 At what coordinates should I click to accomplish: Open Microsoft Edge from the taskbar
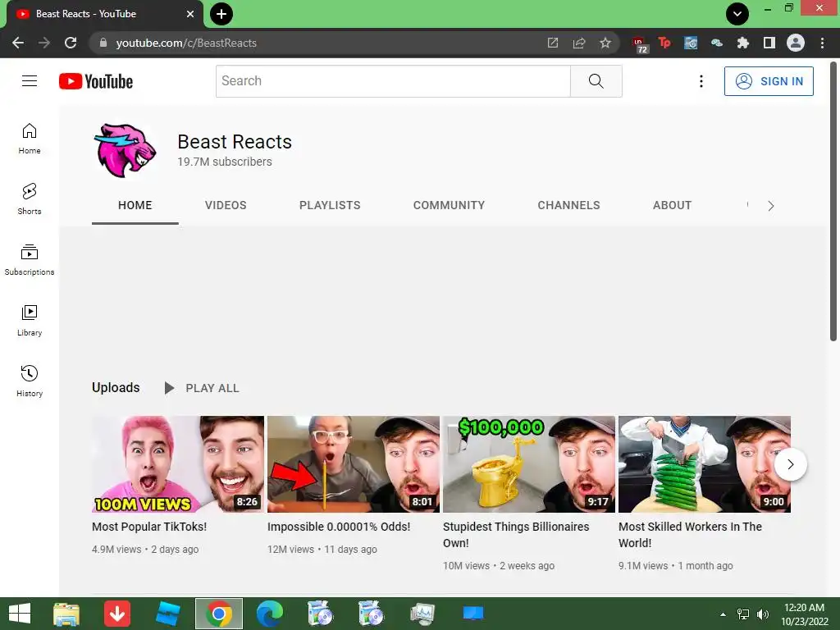269,614
